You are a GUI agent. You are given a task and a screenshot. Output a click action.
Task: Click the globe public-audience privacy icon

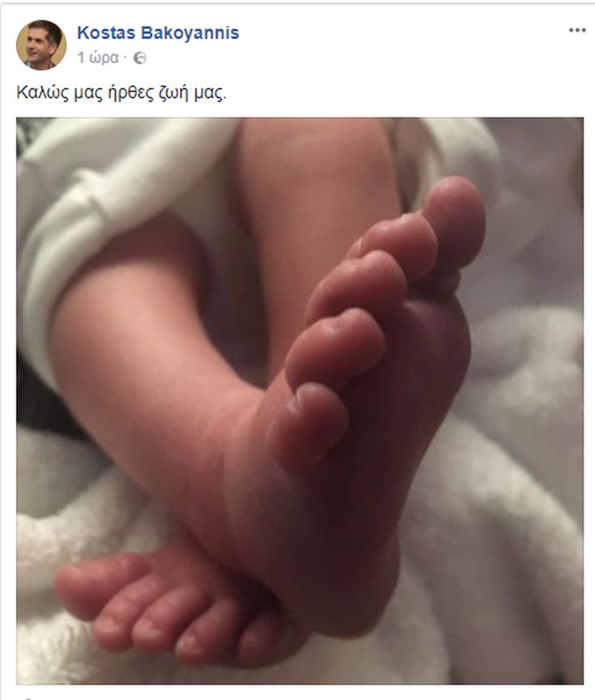[x=139, y=58]
